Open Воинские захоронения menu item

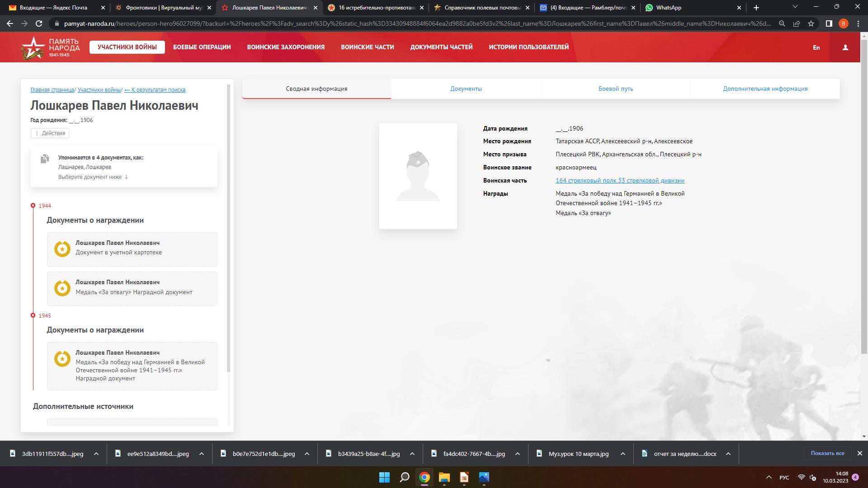(x=286, y=47)
